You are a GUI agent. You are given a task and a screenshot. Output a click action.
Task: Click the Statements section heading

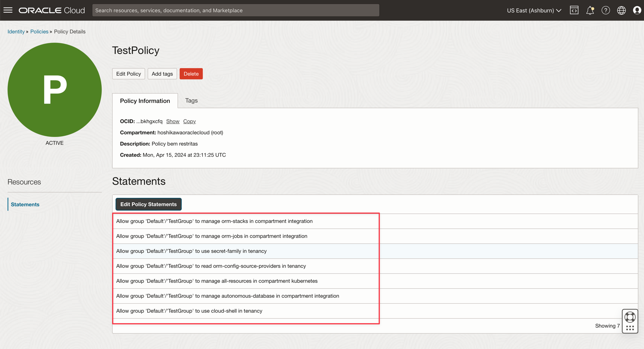(139, 181)
